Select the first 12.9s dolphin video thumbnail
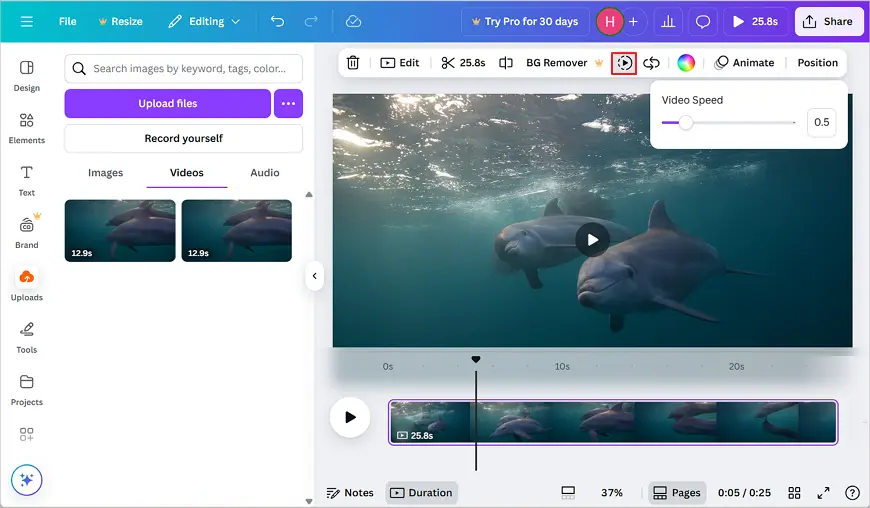The height and width of the screenshot is (508, 870). [x=120, y=231]
